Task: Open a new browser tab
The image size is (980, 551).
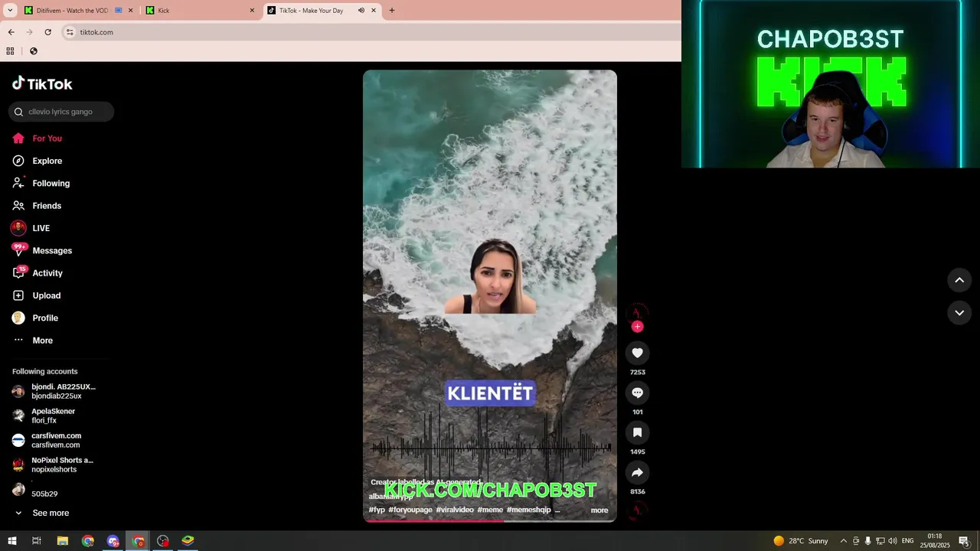Action: (x=392, y=11)
